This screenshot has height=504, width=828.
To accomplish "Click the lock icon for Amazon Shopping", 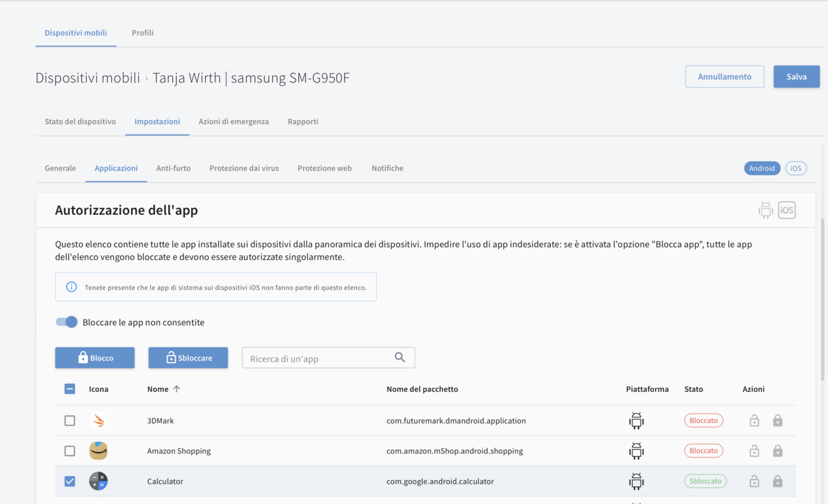I will [777, 451].
